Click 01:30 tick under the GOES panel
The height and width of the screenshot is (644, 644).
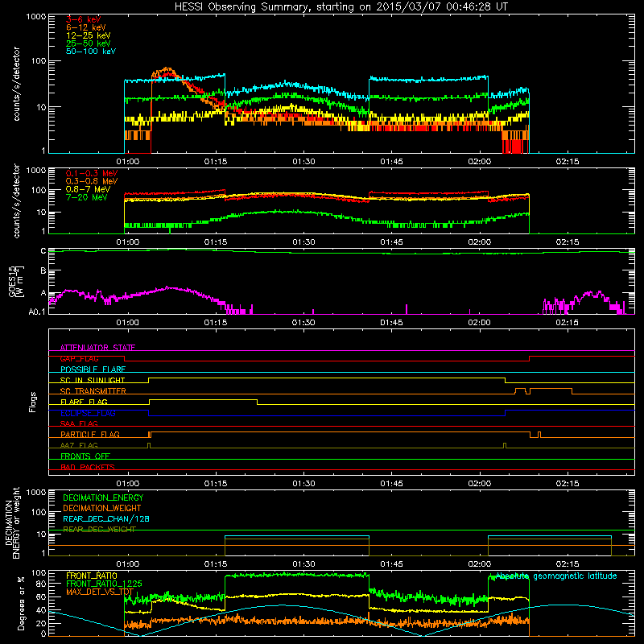[x=304, y=323]
